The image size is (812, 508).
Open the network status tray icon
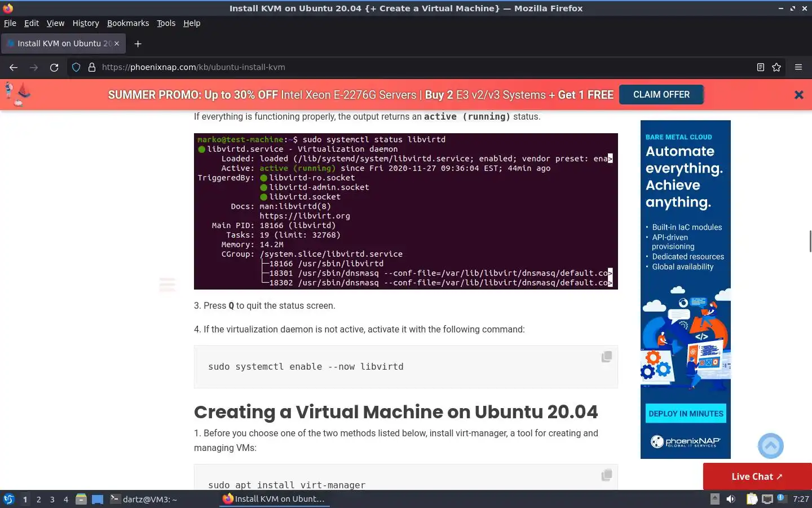(767, 499)
